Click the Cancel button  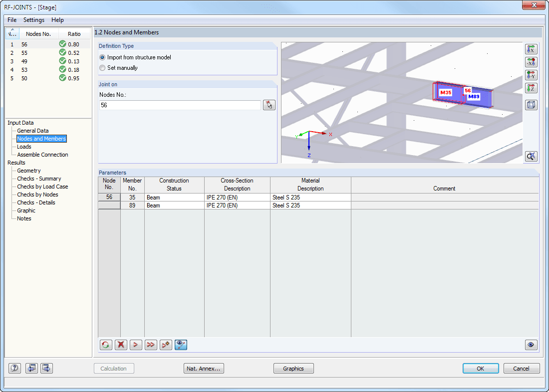pyautogui.click(x=522, y=369)
